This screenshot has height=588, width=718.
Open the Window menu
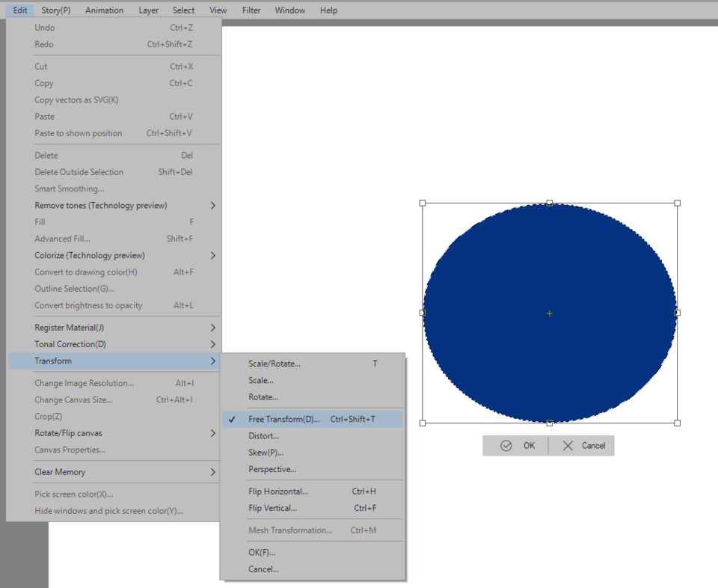290,10
